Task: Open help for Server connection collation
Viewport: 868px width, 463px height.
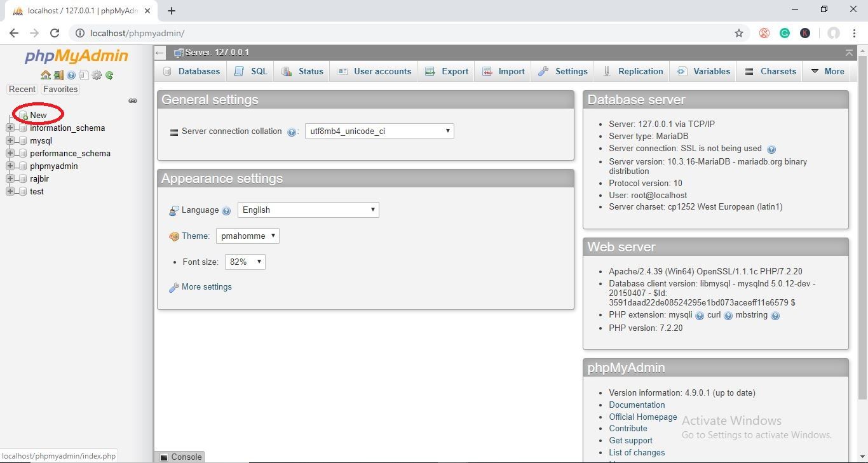Action: 292,132
